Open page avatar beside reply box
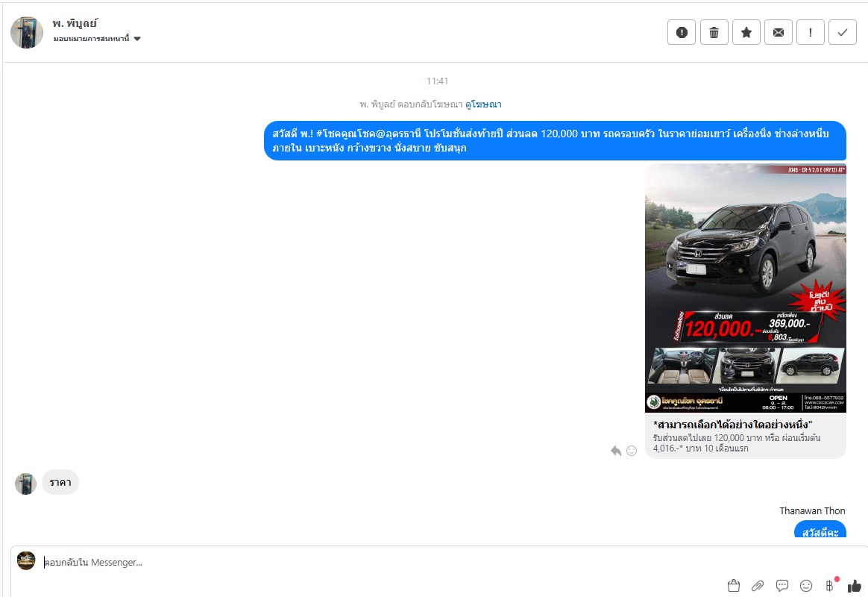Image resolution: width=868 pixels, height=597 pixels. pyautogui.click(x=26, y=560)
